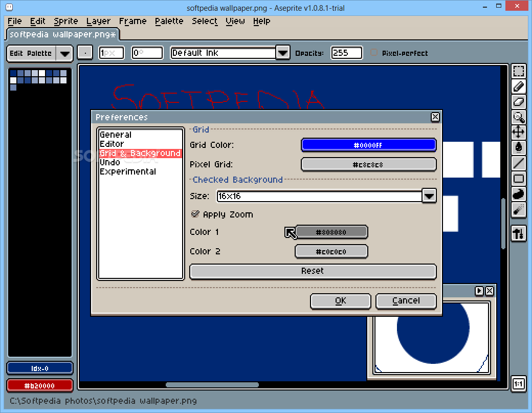
Task: Click the Edit Palette button
Action: coord(31,53)
